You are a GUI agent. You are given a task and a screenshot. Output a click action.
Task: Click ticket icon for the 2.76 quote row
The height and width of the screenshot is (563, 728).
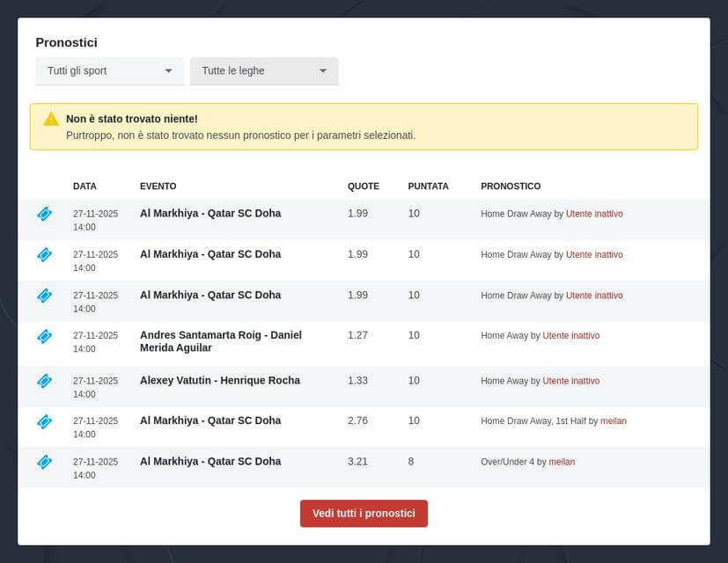click(x=44, y=421)
